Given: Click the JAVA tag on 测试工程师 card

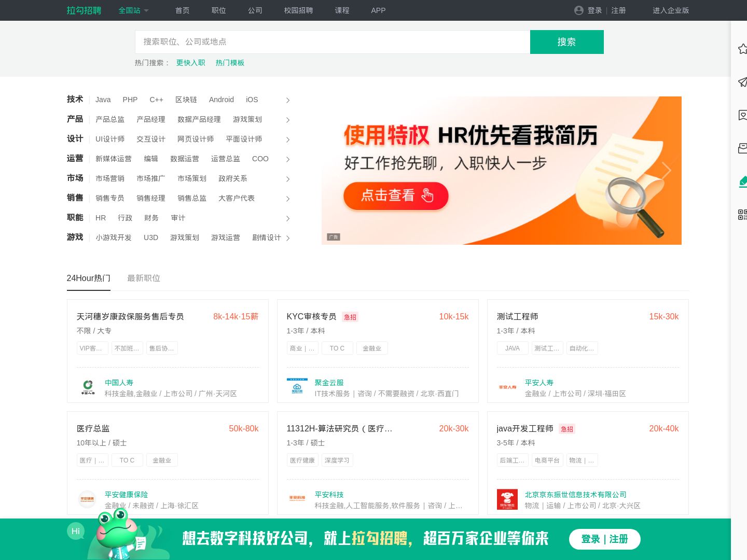Looking at the screenshot, I should pyautogui.click(x=513, y=348).
